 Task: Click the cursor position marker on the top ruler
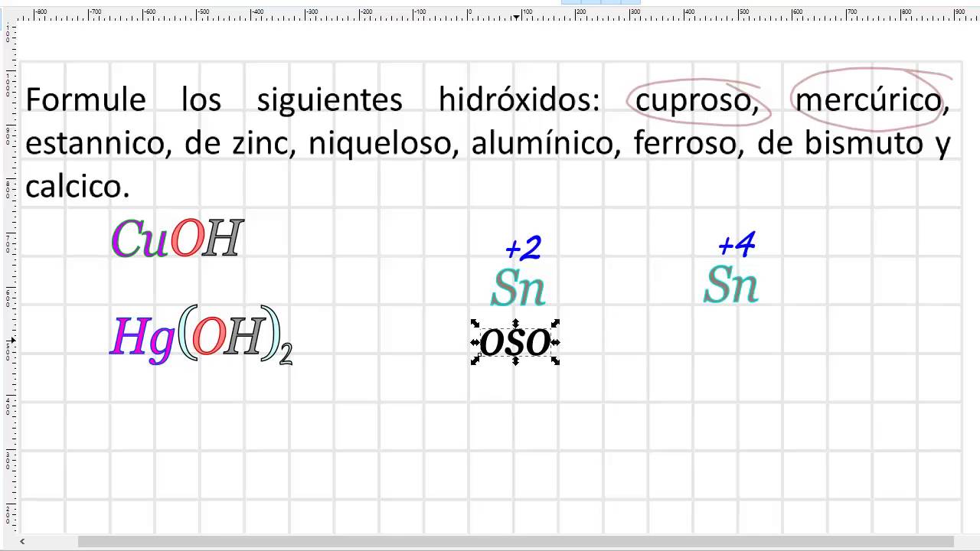tap(517, 17)
